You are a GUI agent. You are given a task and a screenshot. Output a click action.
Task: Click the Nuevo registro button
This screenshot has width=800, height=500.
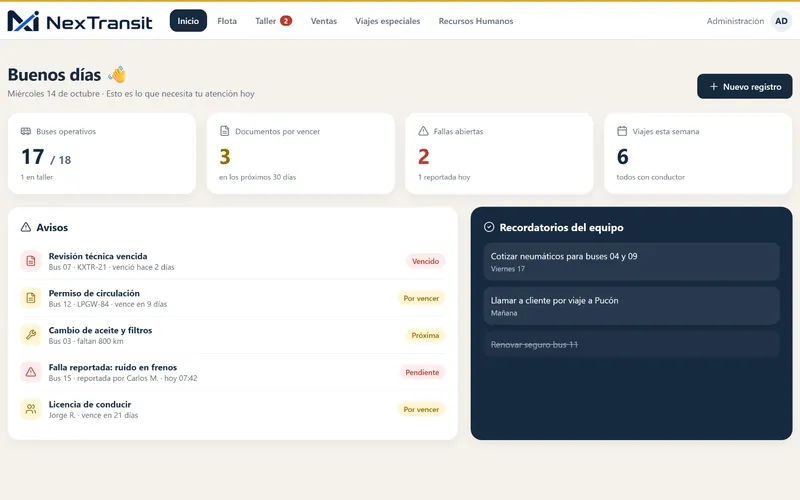pyautogui.click(x=744, y=87)
